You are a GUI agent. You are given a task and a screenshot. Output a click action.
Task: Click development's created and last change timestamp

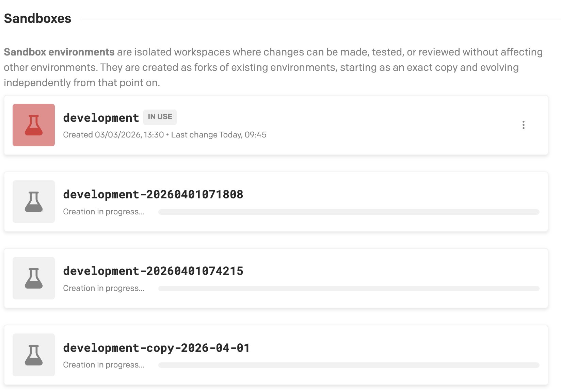point(165,135)
